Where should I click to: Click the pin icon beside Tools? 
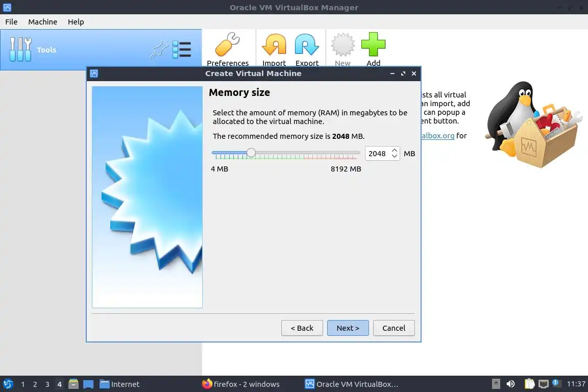point(159,50)
